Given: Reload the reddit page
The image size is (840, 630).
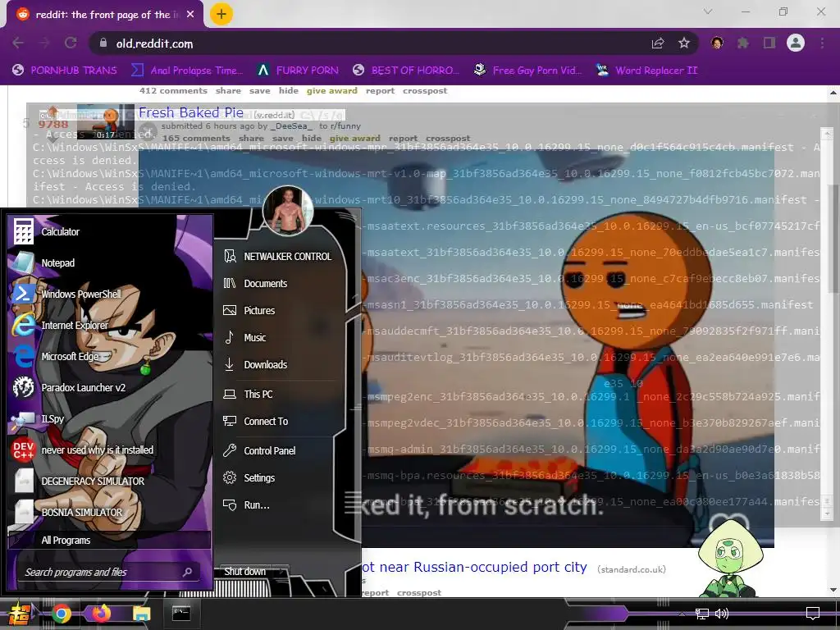Looking at the screenshot, I should (71, 43).
